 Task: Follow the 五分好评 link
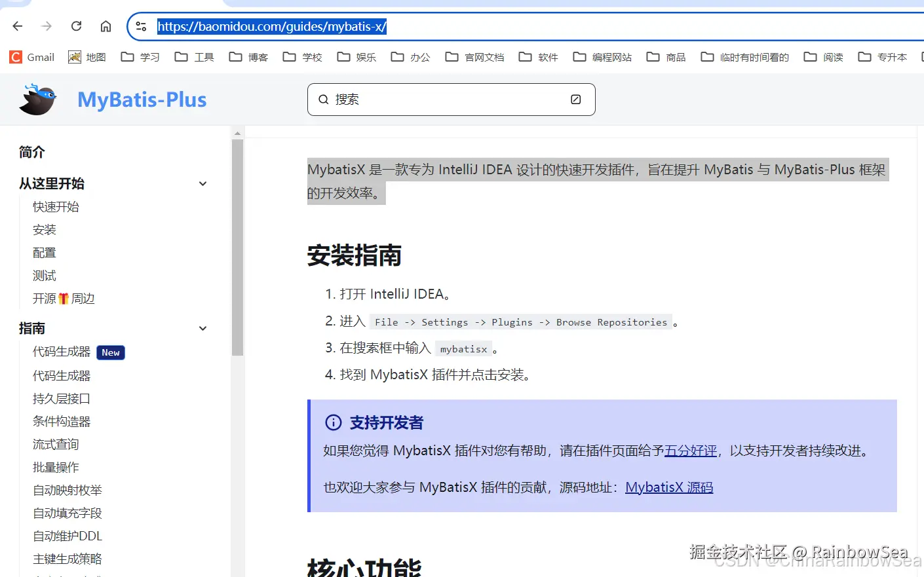pyautogui.click(x=691, y=451)
